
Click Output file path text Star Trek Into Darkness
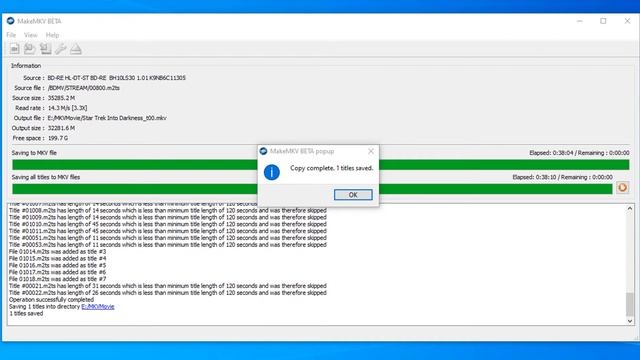(x=107, y=118)
